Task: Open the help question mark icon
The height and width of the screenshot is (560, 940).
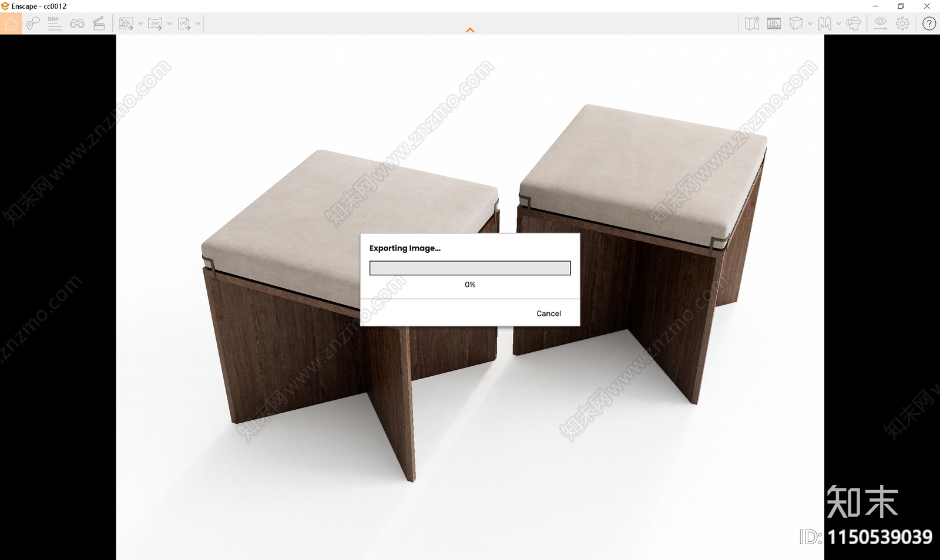Action: 929,23
